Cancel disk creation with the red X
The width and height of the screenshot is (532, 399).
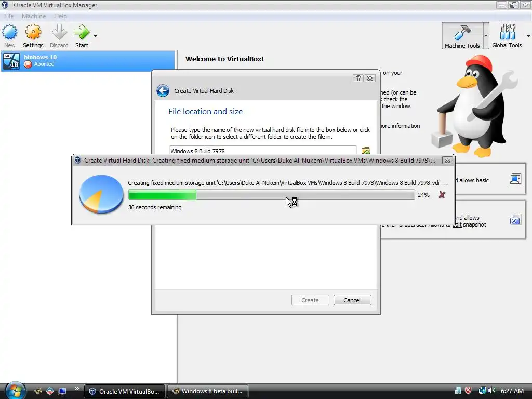pos(442,195)
